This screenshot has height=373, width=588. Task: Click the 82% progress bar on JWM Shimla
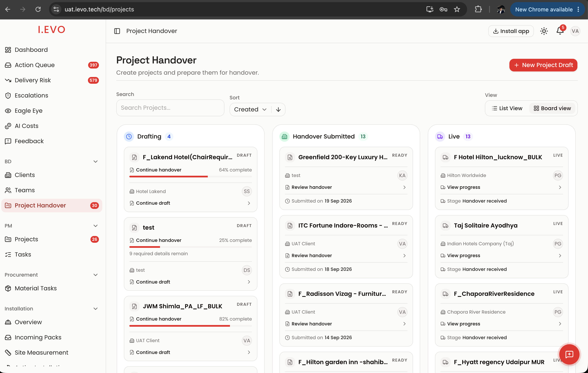tap(190, 326)
